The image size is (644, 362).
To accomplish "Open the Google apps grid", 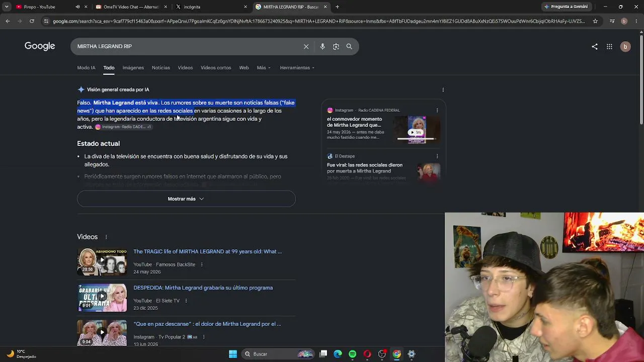I will pos(609,46).
